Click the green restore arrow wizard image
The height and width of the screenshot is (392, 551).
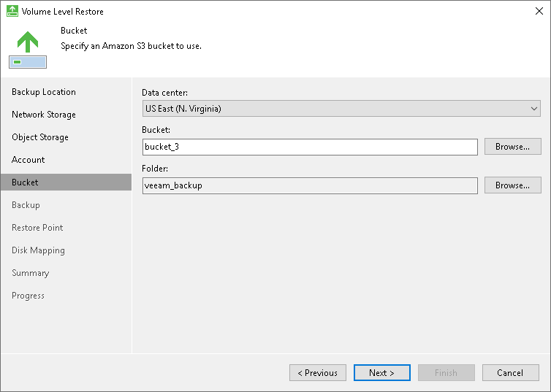28,50
